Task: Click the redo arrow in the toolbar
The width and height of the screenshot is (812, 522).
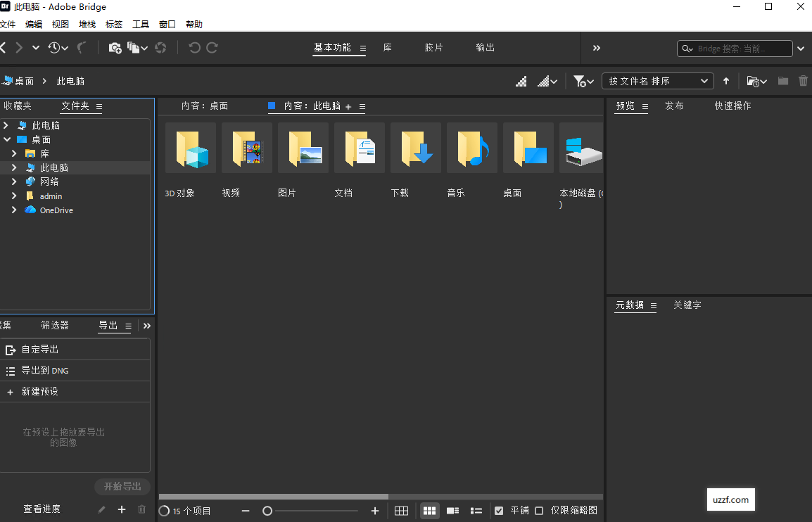Action: [x=212, y=48]
